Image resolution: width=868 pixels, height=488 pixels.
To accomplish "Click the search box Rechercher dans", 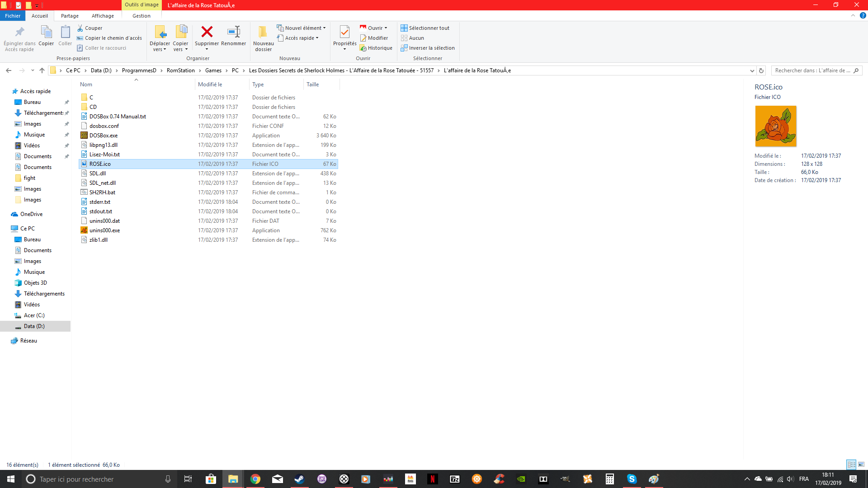I will (816, 70).
